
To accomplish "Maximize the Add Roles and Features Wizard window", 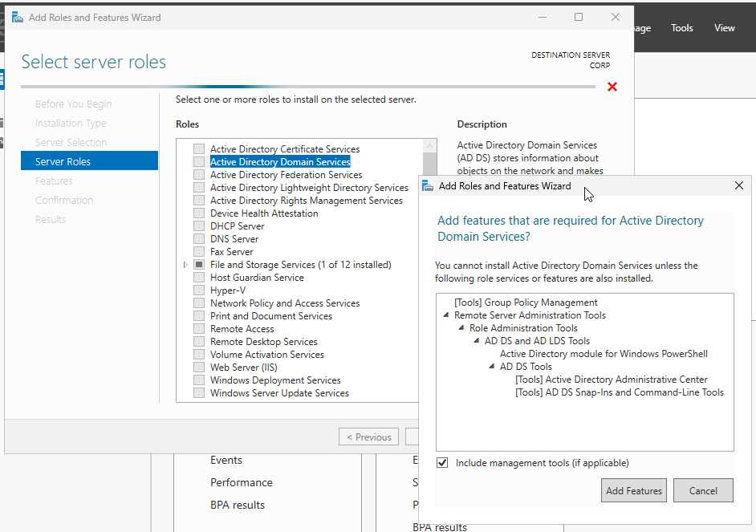I will 579,17.
